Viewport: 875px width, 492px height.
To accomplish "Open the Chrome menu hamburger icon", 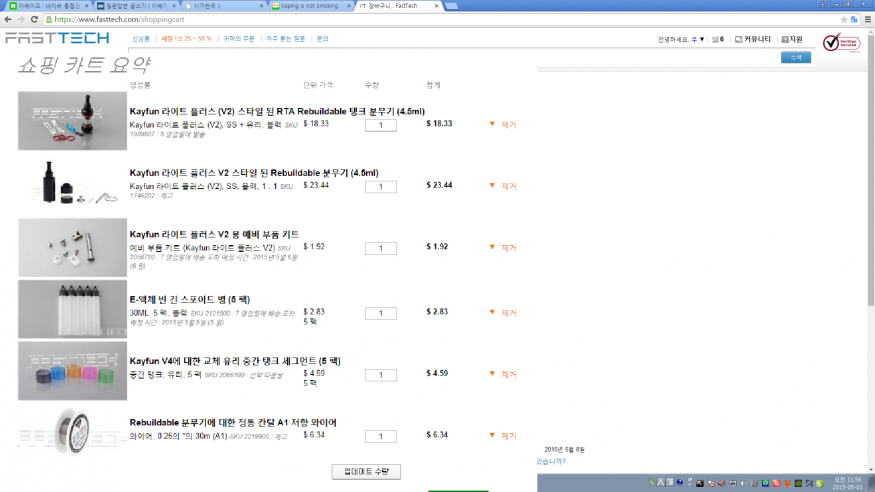I will tap(868, 20).
